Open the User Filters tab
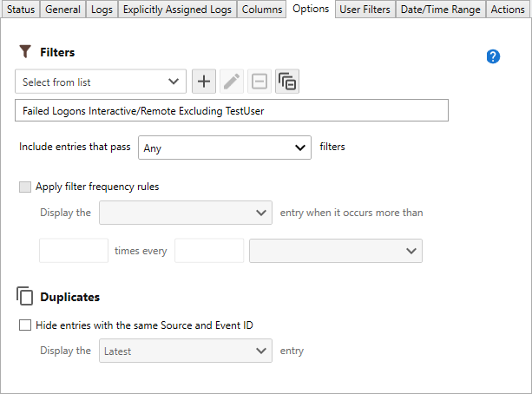 [365, 10]
